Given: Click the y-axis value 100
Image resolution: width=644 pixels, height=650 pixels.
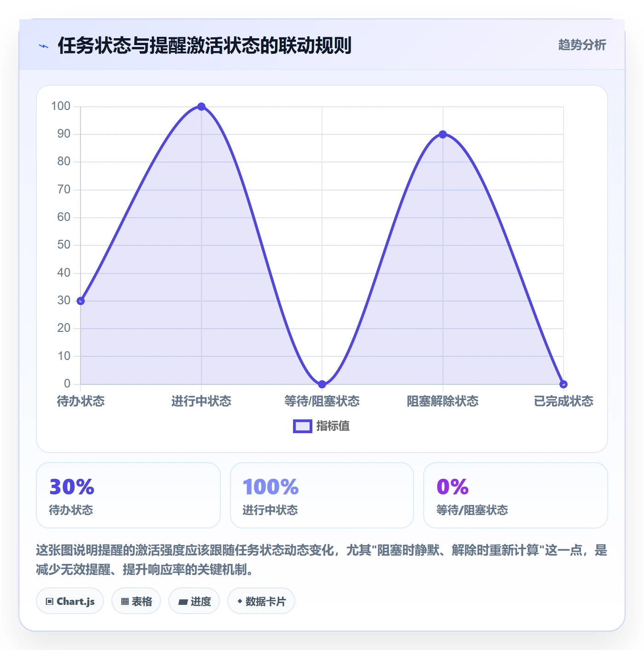Looking at the screenshot, I should tap(61, 106).
